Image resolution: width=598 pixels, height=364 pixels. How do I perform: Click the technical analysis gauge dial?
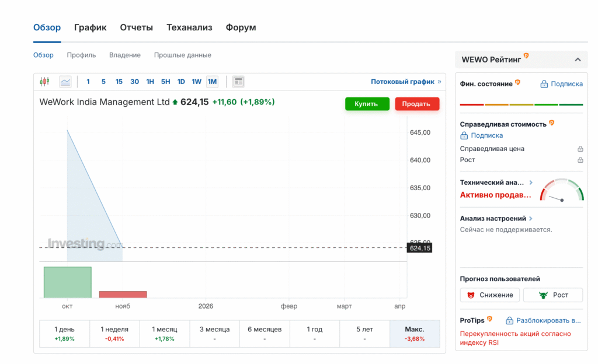(561, 191)
